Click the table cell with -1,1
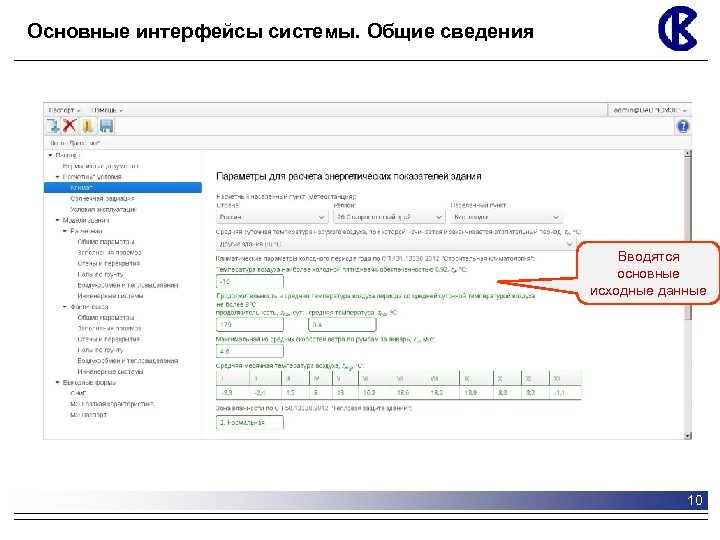The image size is (720, 540). 565,393
